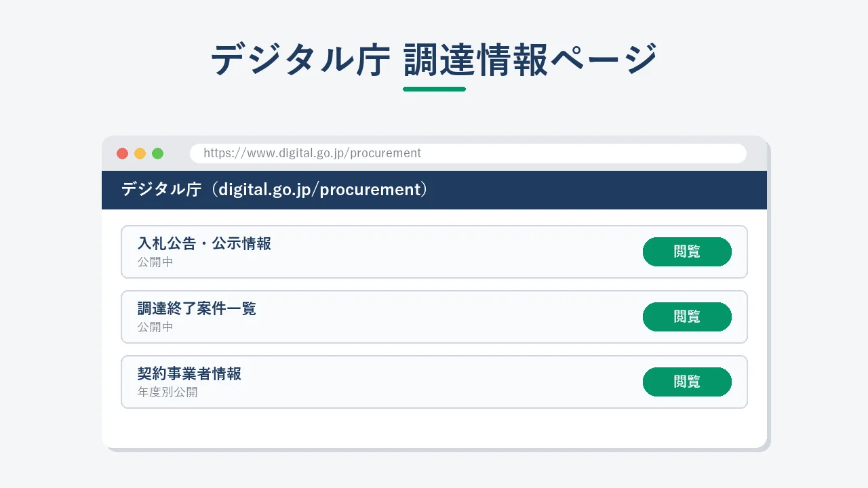This screenshot has height=488, width=868.
Task: Click the yellow minimize window dot
Action: pyautogui.click(x=140, y=153)
